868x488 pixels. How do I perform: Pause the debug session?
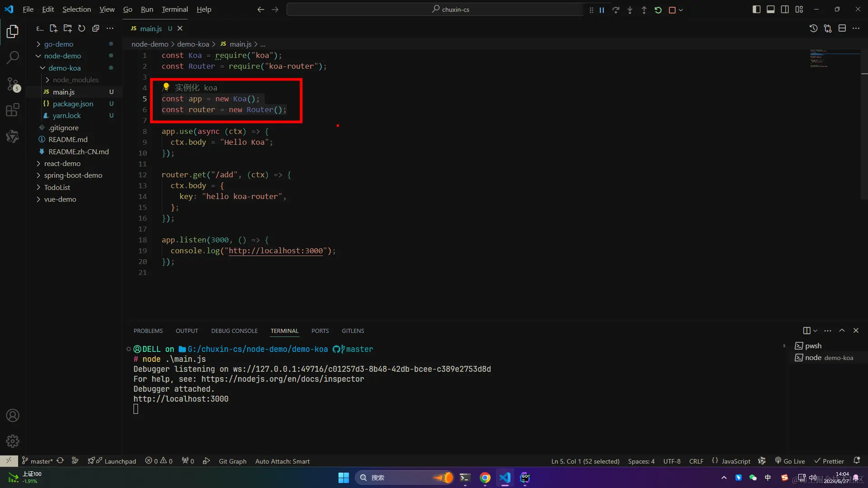coord(602,9)
